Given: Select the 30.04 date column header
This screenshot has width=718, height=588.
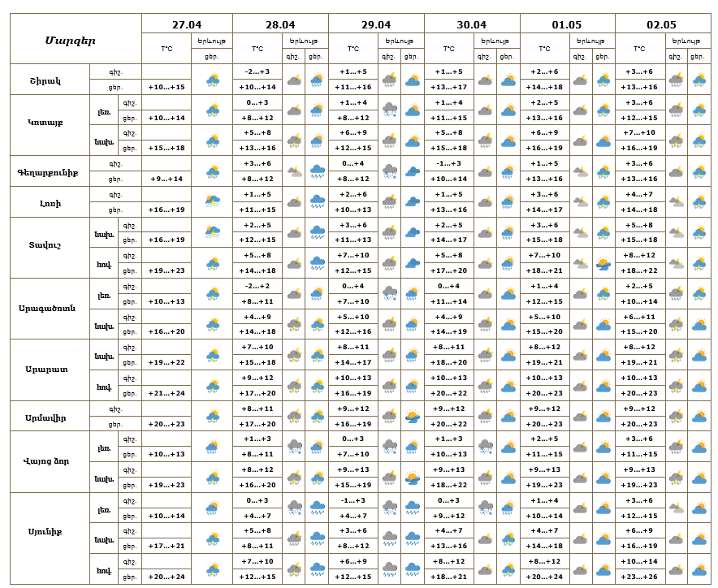Looking at the screenshot, I should (x=472, y=24).
